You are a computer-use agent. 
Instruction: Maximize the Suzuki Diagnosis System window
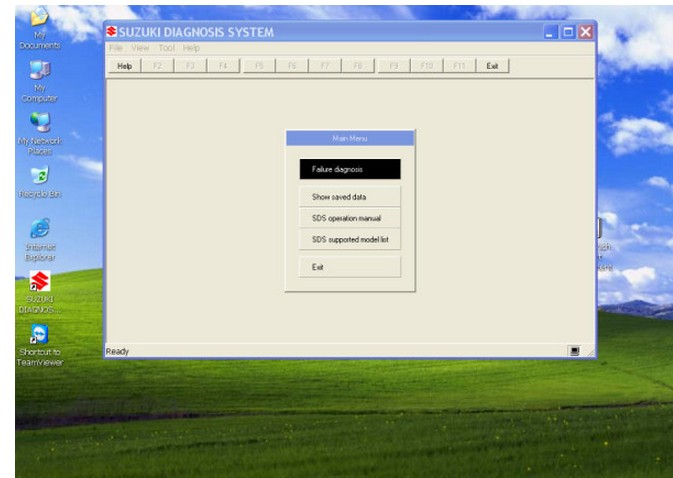coord(568,32)
